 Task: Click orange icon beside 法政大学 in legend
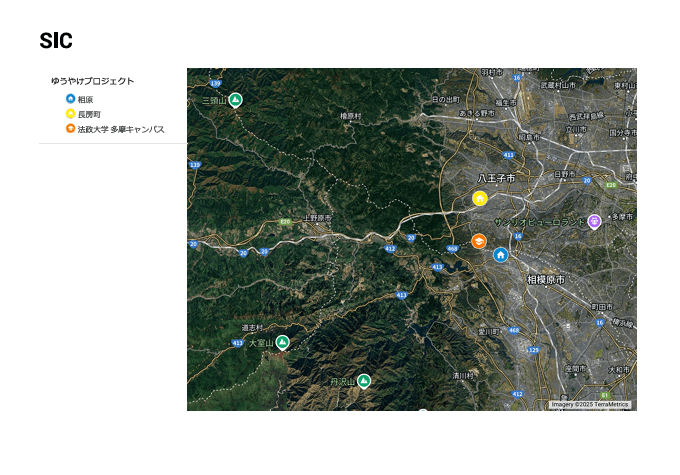tap(70, 129)
